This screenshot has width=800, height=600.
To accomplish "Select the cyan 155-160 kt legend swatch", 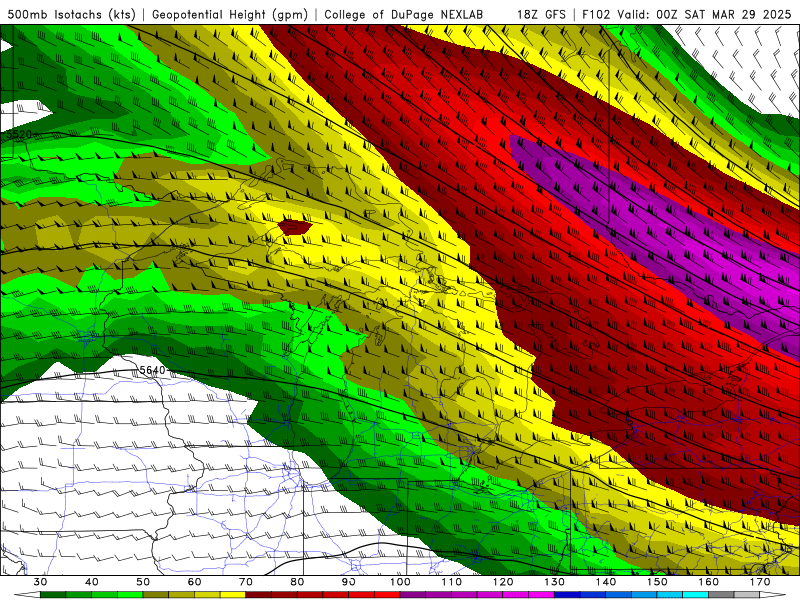I will pyautogui.click(x=696, y=595).
